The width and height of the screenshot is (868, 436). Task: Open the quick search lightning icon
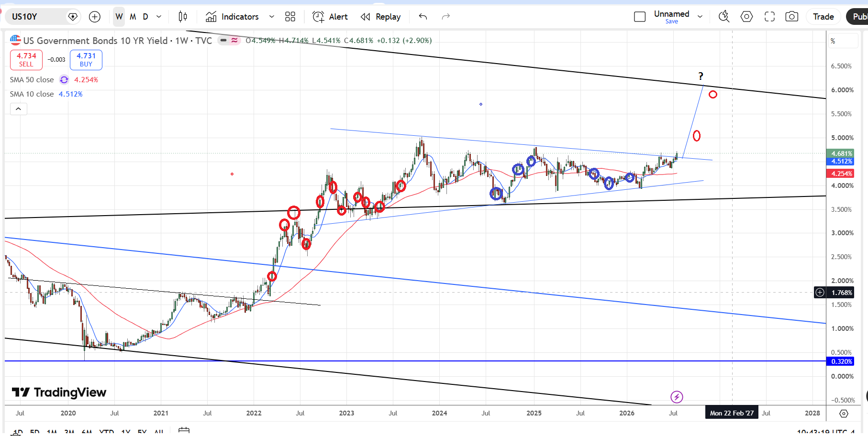pyautogui.click(x=724, y=17)
